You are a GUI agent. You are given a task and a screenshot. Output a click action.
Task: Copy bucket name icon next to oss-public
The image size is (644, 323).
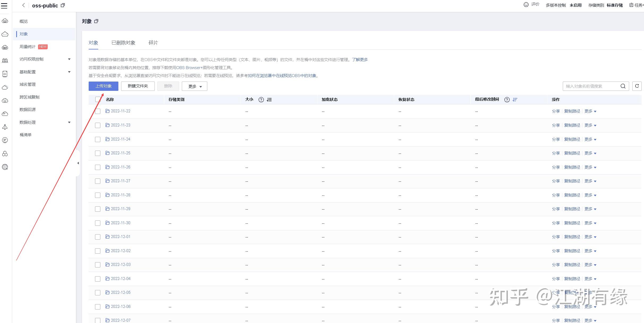63,5
